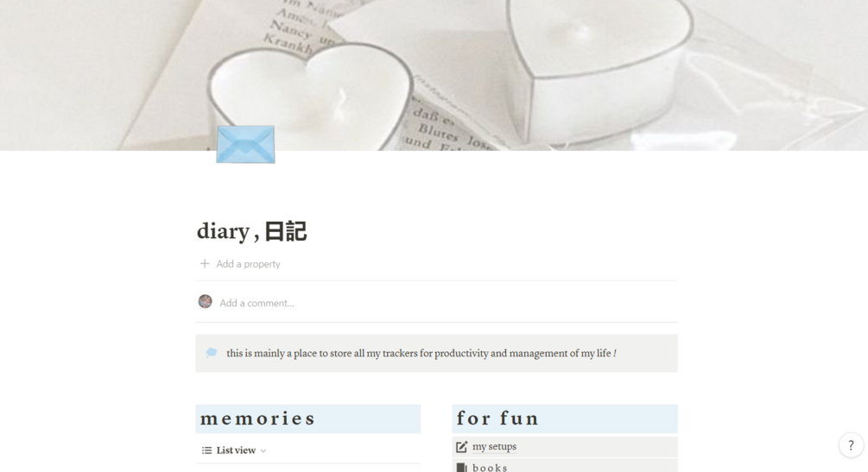868x472 pixels.
Task: Click the memories blue heading
Action: (x=307, y=419)
